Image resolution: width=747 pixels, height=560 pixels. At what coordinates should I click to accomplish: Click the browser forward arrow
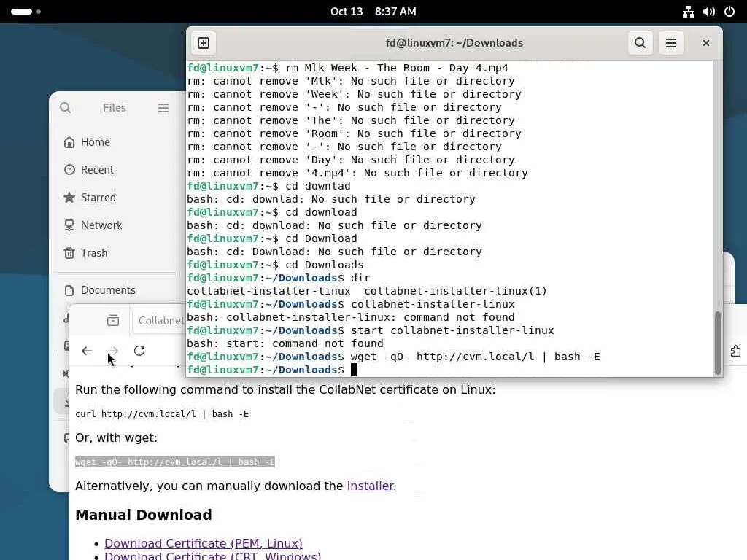(113, 351)
